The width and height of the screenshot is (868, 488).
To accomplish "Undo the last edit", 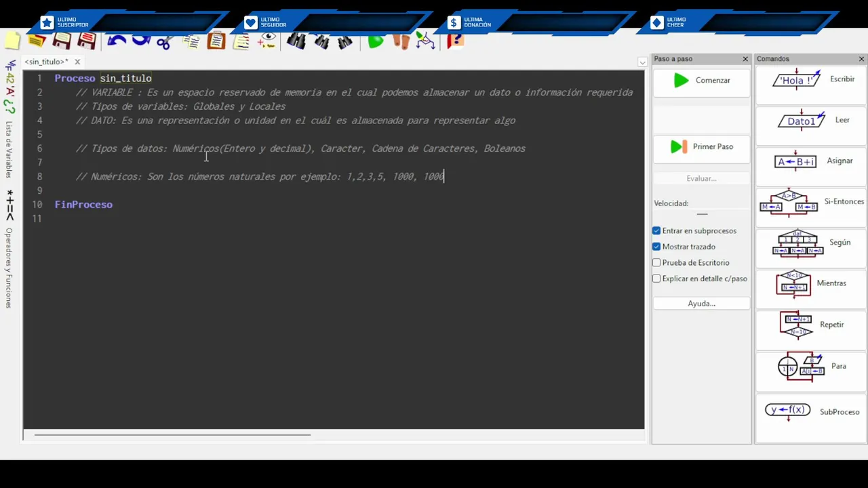I will coord(117,41).
